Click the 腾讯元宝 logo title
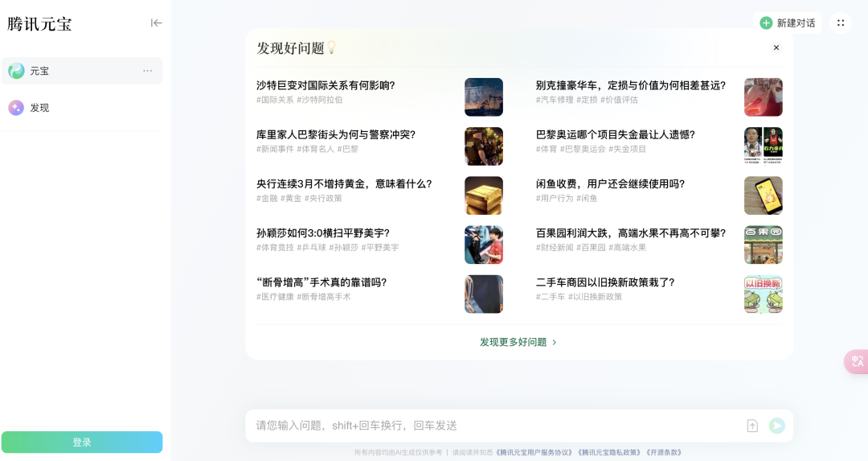Viewport: 868px width, 461px height. (x=39, y=24)
